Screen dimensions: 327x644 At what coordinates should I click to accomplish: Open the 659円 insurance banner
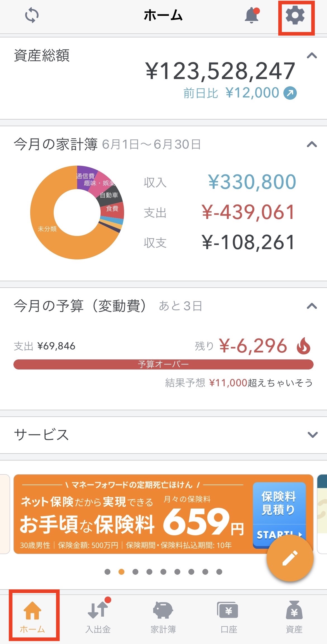point(163,514)
